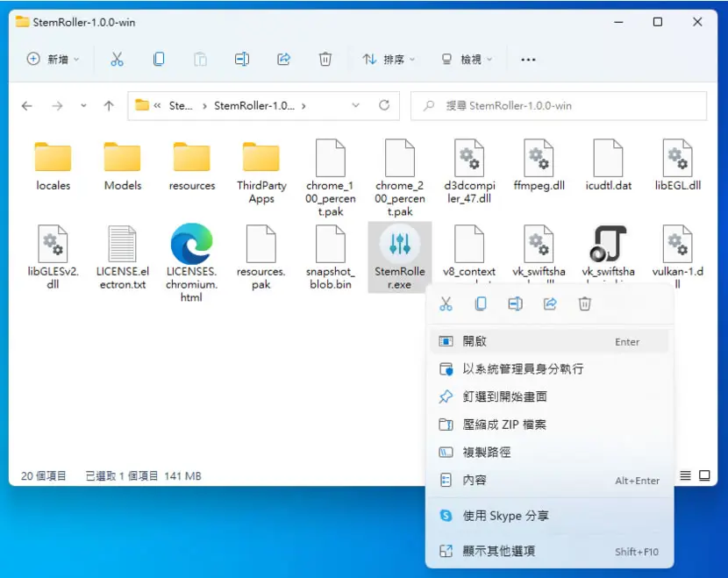Click the Refresh button beside the address bar
The height and width of the screenshot is (578, 728).
pyautogui.click(x=384, y=105)
